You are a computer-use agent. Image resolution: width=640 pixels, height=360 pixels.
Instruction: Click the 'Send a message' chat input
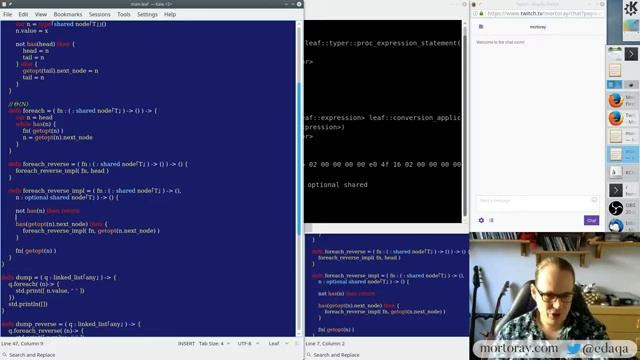tap(538, 203)
